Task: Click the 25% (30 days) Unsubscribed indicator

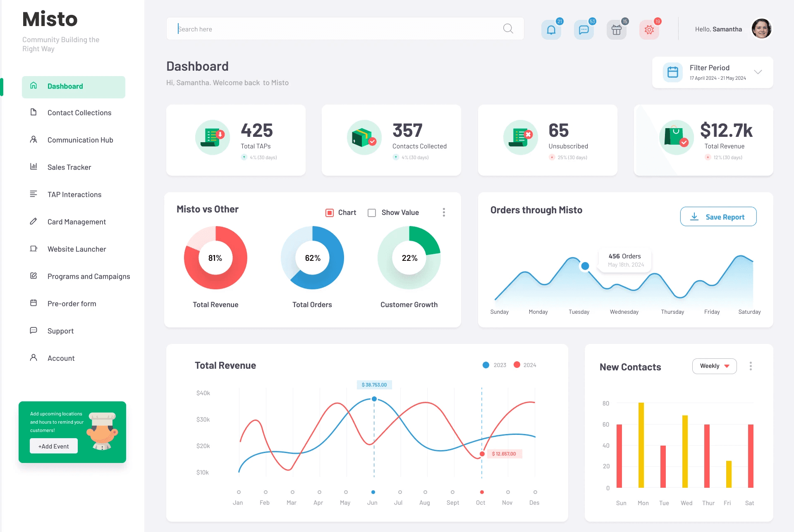Action: point(568,157)
